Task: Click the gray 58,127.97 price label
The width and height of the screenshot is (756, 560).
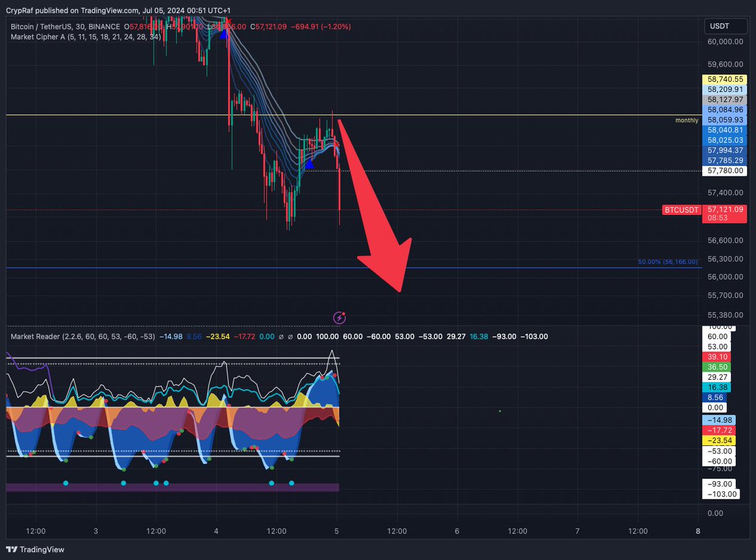Action: point(726,100)
